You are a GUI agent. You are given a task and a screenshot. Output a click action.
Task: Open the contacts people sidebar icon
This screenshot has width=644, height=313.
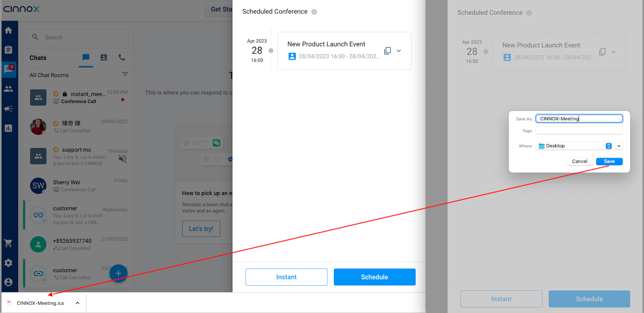(8, 89)
